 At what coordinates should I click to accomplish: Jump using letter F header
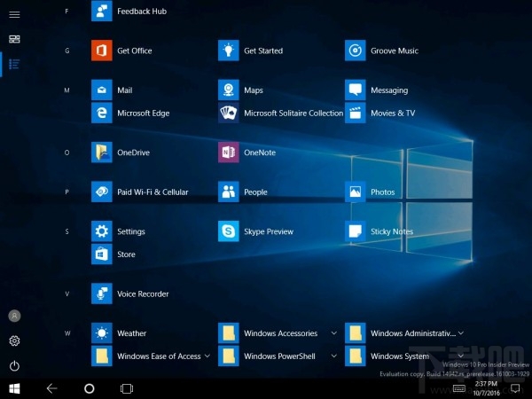[66, 12]
